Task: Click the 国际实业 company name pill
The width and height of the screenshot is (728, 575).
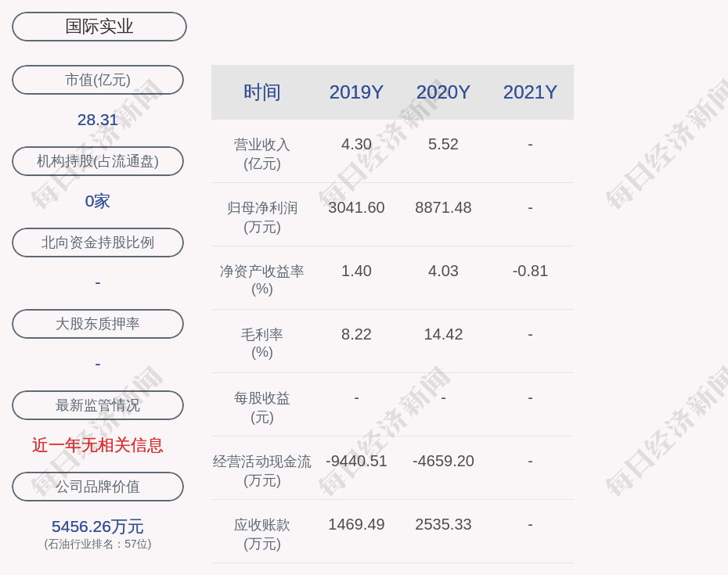Action: [x=99, y=27]
